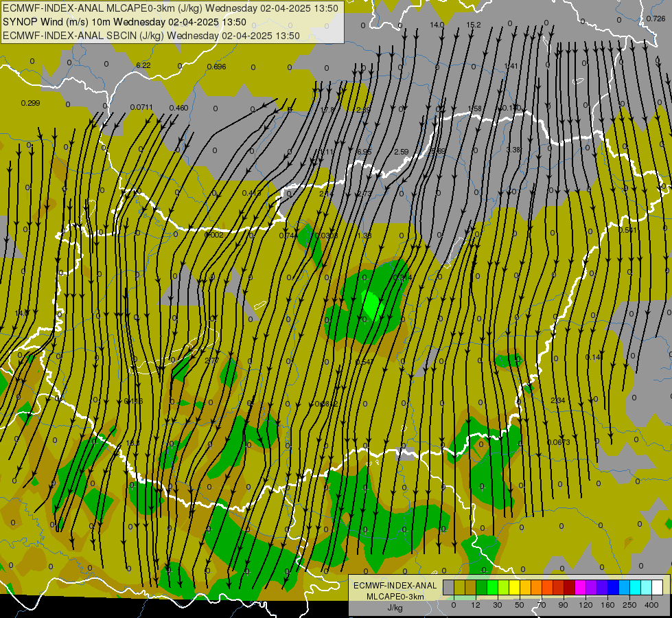672x618 pixels.
Task: Click the legend scale value 400
Action: tap(651, 605)
